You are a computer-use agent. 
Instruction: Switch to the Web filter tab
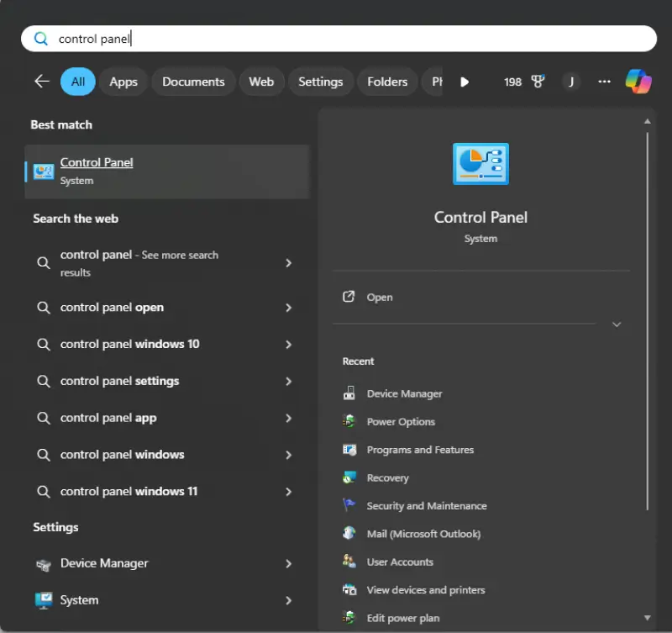pyautogui.click(x=261, y=82)
